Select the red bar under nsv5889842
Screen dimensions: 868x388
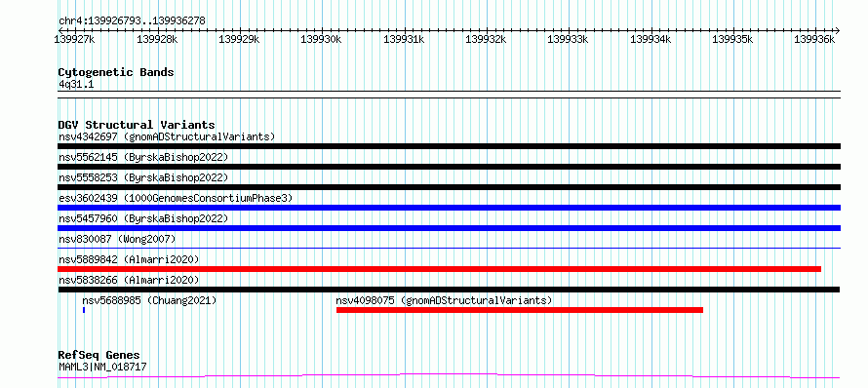440,269
